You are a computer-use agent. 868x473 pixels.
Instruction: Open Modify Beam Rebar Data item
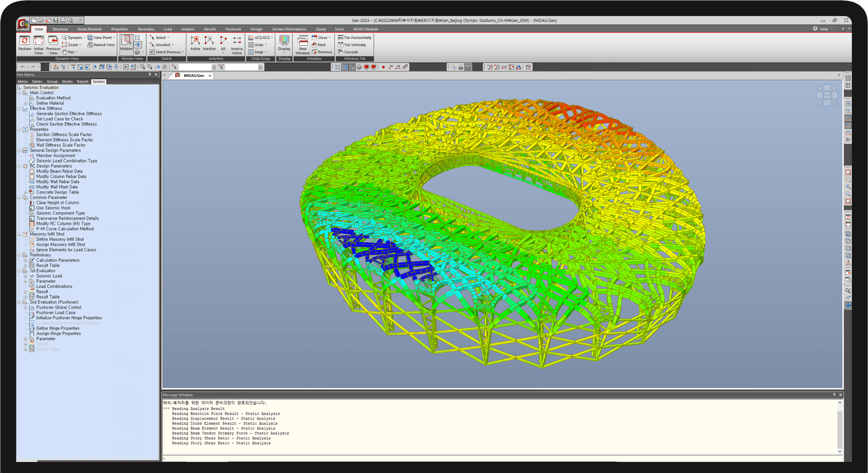point(59,171)
